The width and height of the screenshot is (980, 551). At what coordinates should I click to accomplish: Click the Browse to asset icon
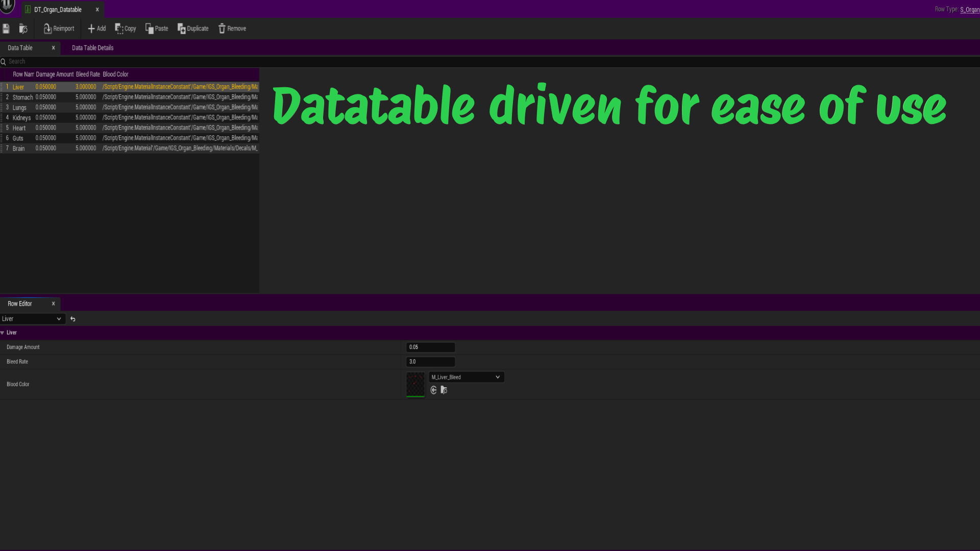point(23,29)
